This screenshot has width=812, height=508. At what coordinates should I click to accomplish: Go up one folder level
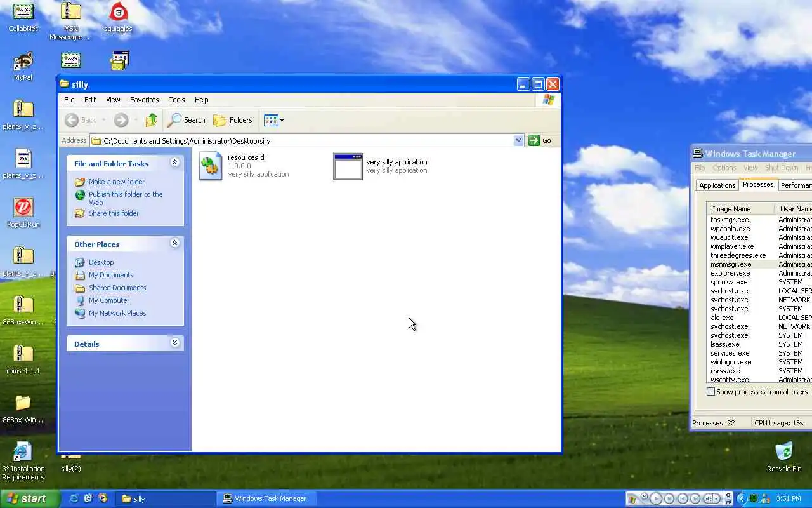click(x=151, y=120)
